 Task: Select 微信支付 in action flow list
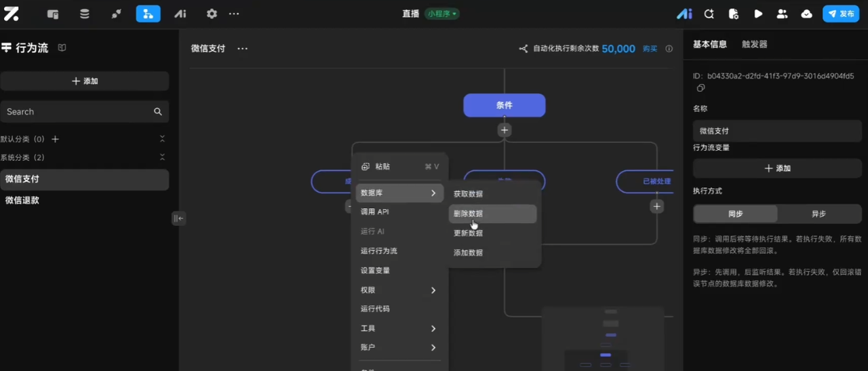pyautogui.click(x=85, y=179)
